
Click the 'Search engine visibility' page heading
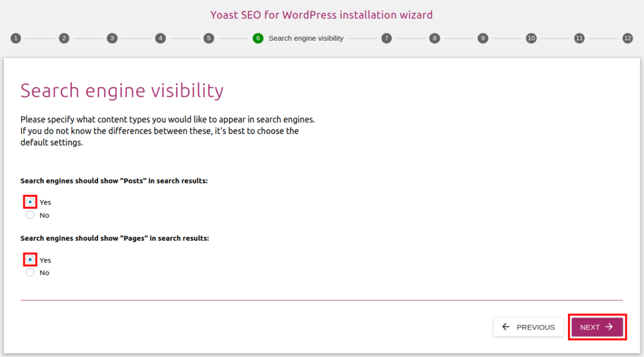point(122,91)
